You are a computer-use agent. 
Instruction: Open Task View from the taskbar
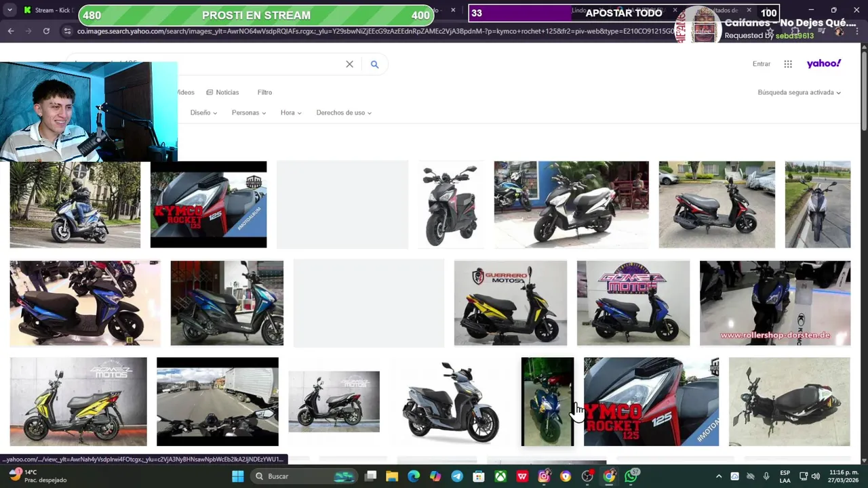370,476
